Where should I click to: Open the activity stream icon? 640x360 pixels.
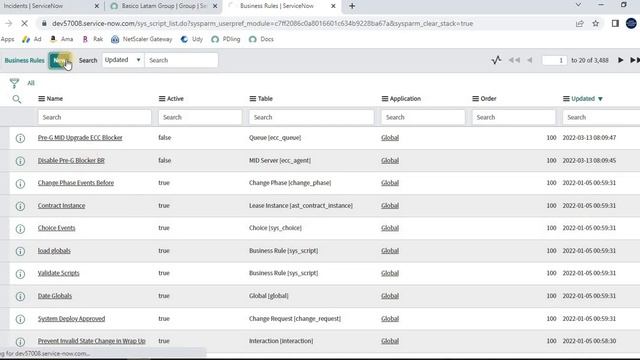(496, 60)
